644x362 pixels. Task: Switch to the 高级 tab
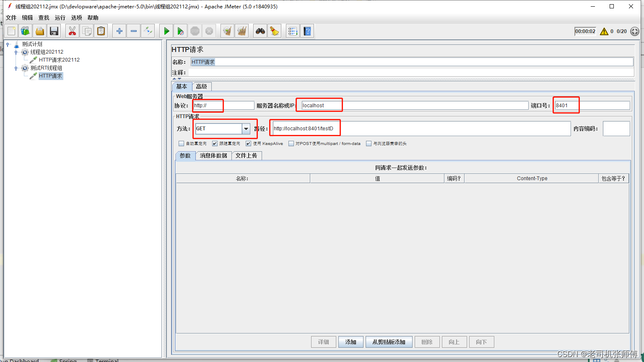pos(202,86)
